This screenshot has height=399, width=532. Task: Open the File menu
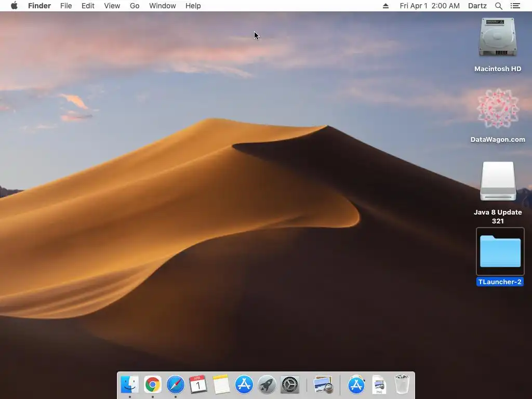coord(66,6)
